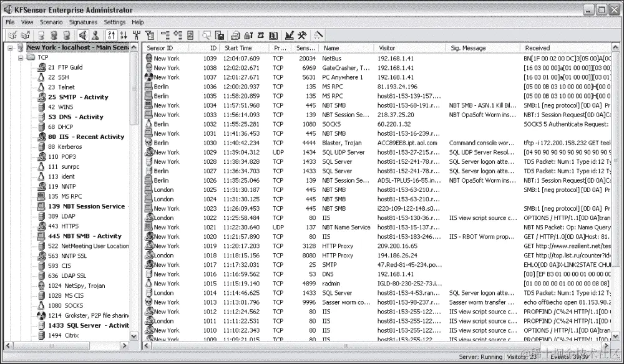Open the Signatures menu
624x364 pixels.
(83, 22)
